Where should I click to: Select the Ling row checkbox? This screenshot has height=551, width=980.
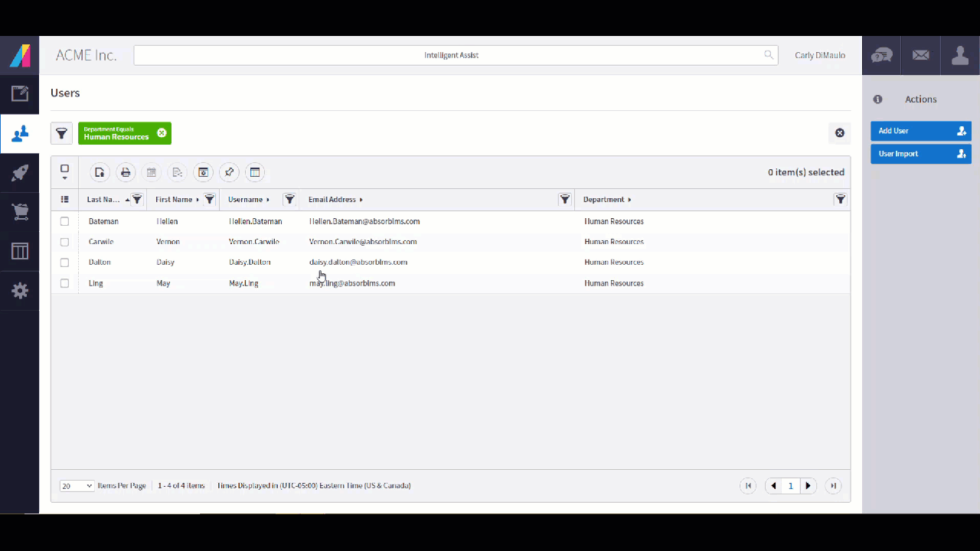[64, 283]
